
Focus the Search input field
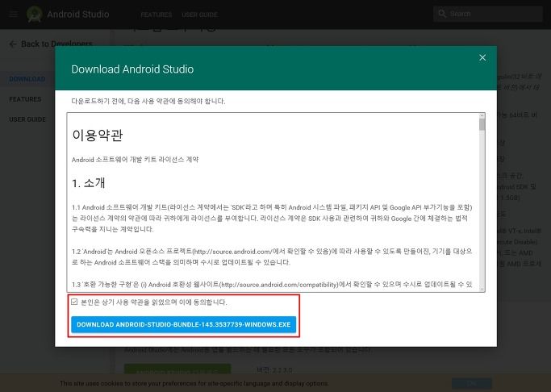pos(488,14)
